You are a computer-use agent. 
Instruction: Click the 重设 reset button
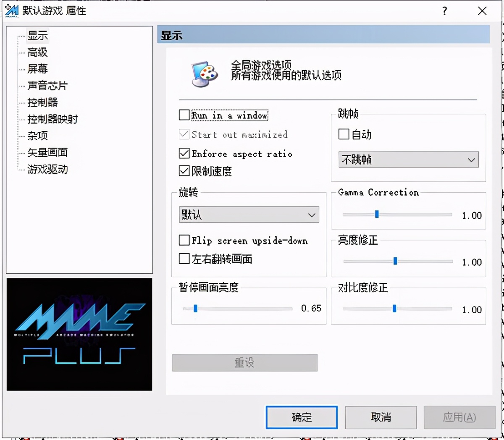pos(244,362)
